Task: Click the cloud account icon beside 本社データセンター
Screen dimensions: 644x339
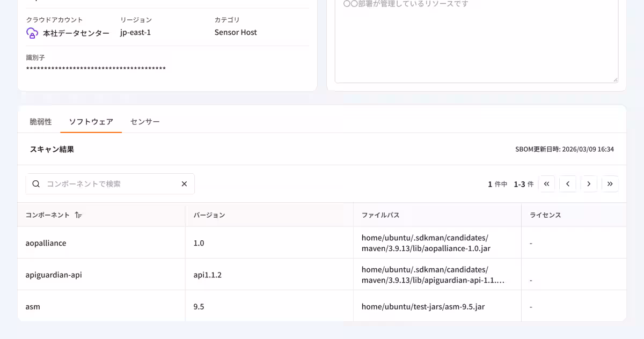Action: click(x=31, y=33)
